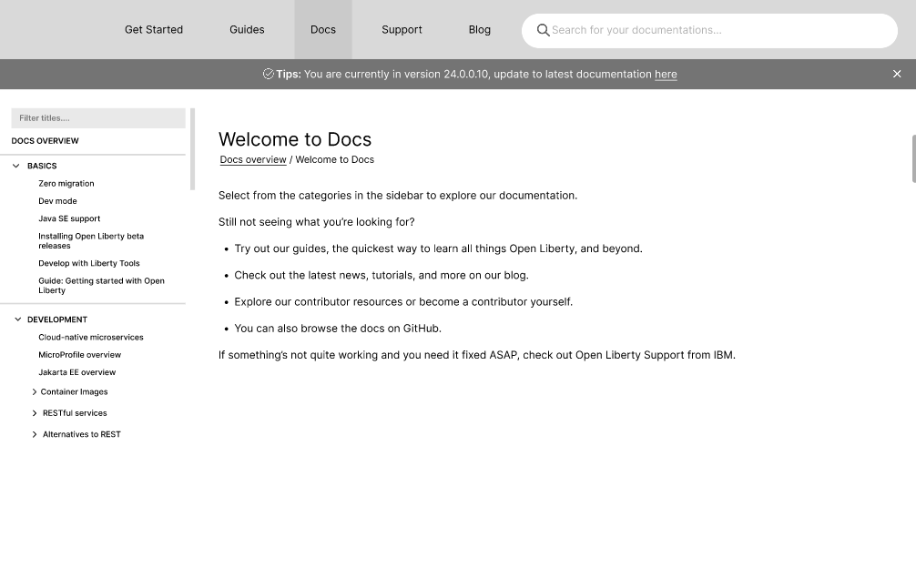The height and width of the screenshot is (588, 916).
Task: Open DOCS OVERVIEW in the sidebar
Action: click(45, 141)
